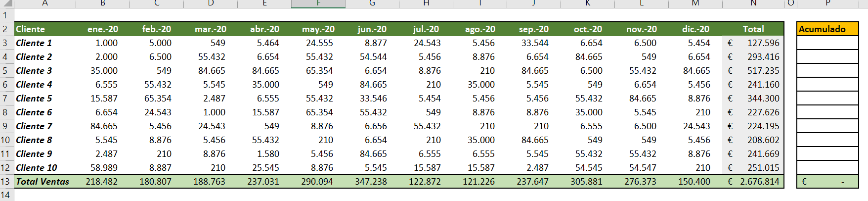The height and width of the screenshot is (201, 868).
Task: Select November total ventas 276.373
Action: 642,181
